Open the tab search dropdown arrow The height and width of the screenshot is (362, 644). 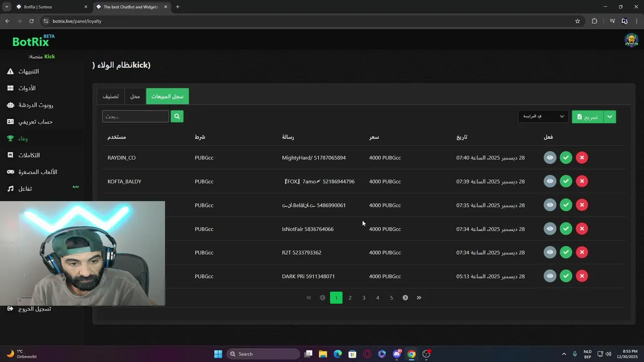coord(7,7)
